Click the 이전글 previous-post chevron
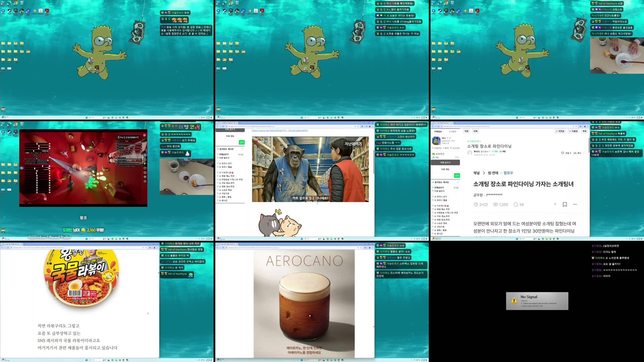 point(557,131)
